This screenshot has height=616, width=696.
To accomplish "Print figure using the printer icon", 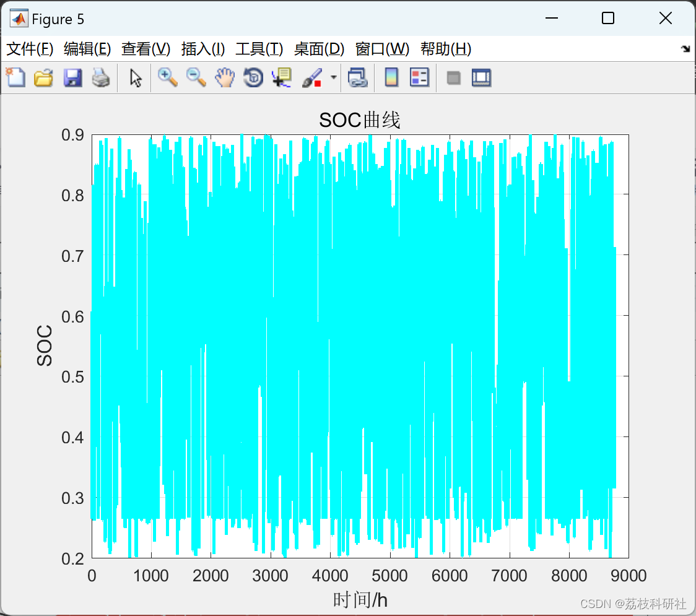I will (x=101, y=77).
